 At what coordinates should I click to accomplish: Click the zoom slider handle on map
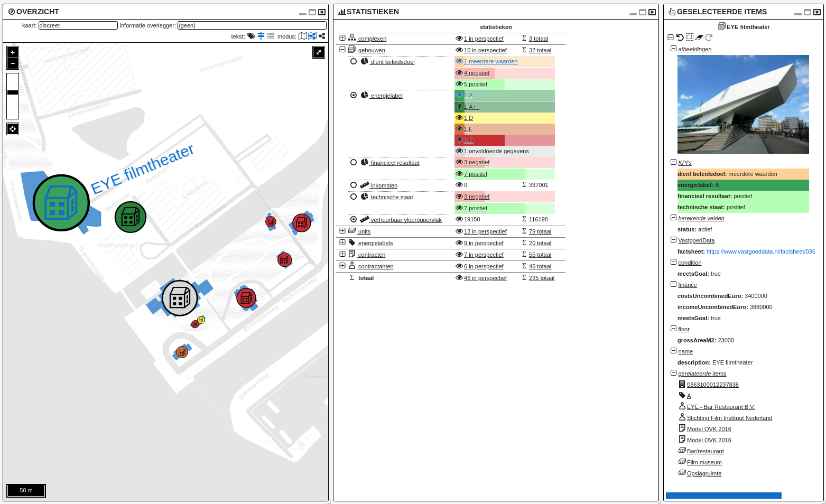click(13, 92)
